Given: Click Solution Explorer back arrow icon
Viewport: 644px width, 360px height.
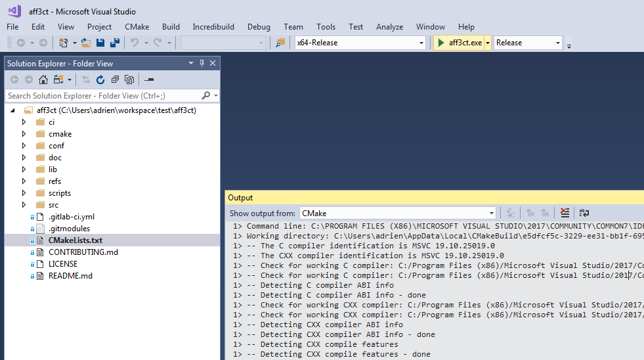Looking at the screenshot, I should [14, 79].
